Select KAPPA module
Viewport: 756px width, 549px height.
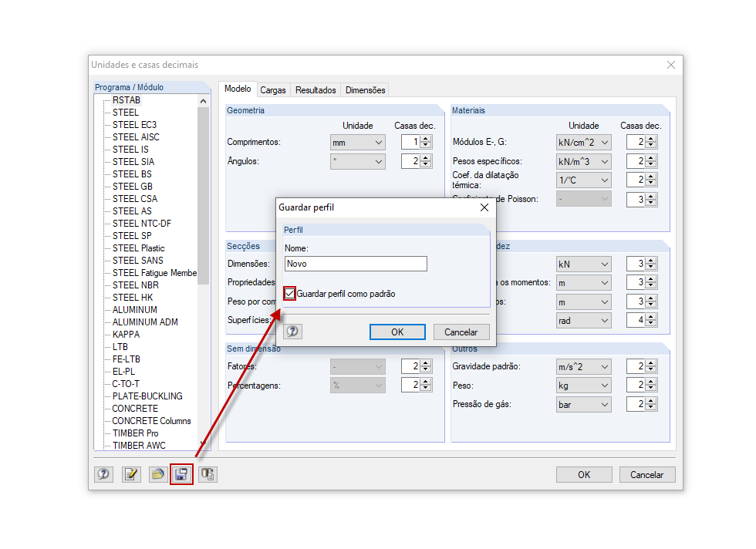[x=126, y=335]
